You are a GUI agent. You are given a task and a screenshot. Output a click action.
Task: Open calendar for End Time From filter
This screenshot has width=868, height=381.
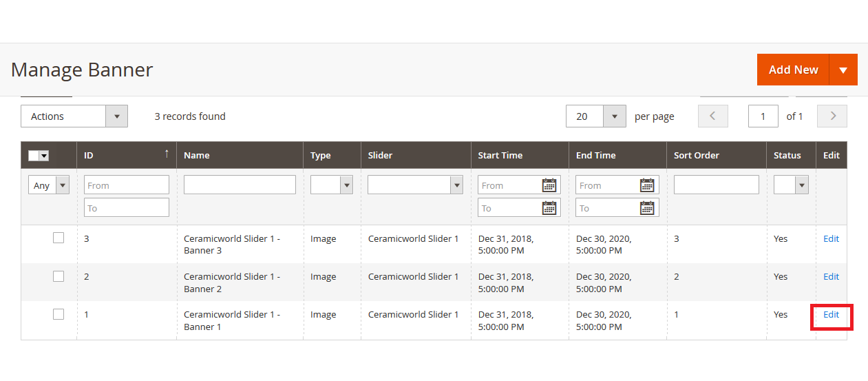click(647, 185)
